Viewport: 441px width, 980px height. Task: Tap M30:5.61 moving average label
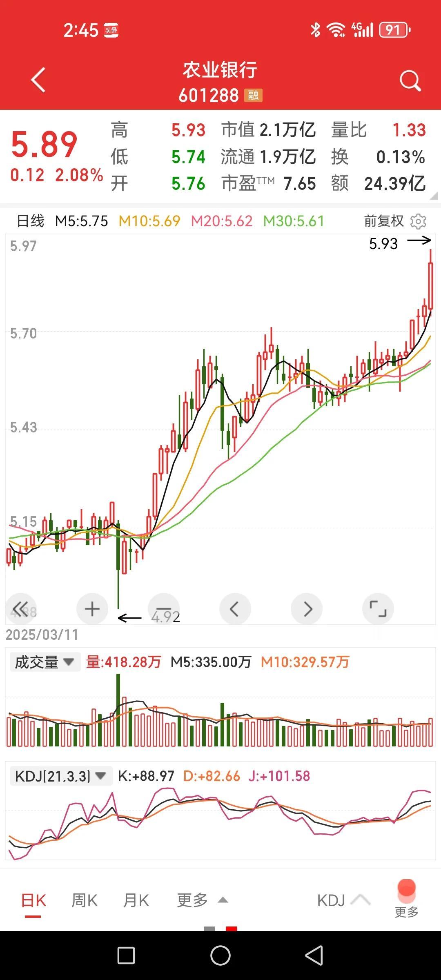point(294,221)
